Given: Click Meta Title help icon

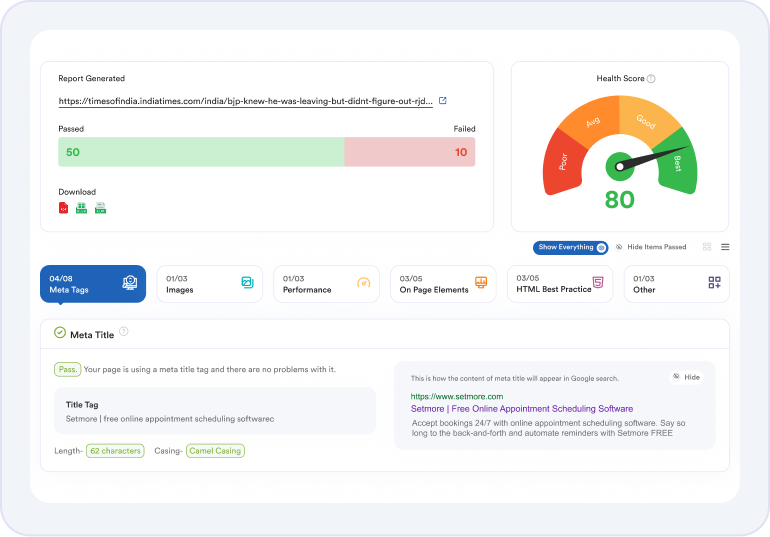Looking at the screenshot, I should pyautogui.click(x=124, y=332).
